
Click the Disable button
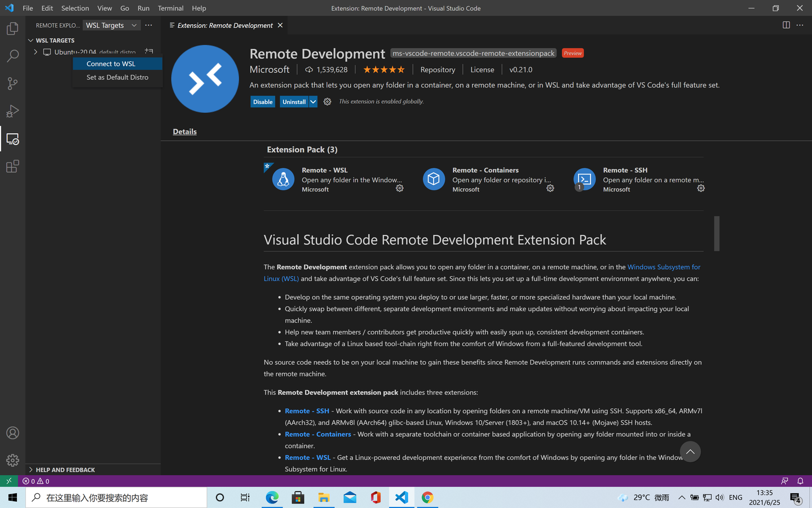tap(263, 102)
